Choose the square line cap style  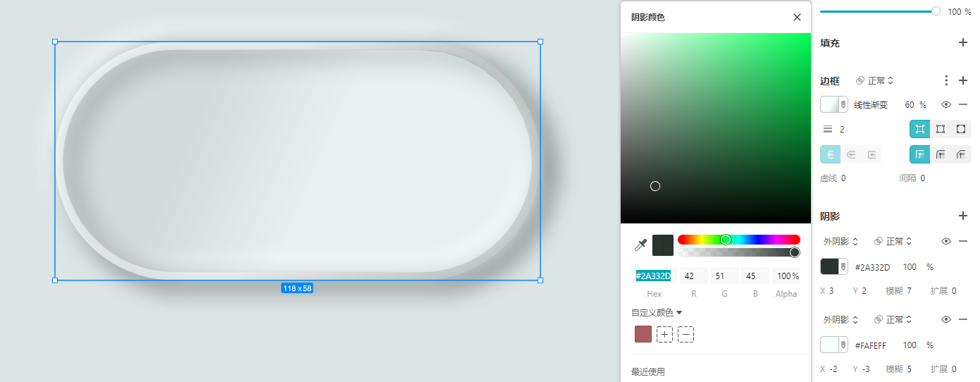click(872, 154)
